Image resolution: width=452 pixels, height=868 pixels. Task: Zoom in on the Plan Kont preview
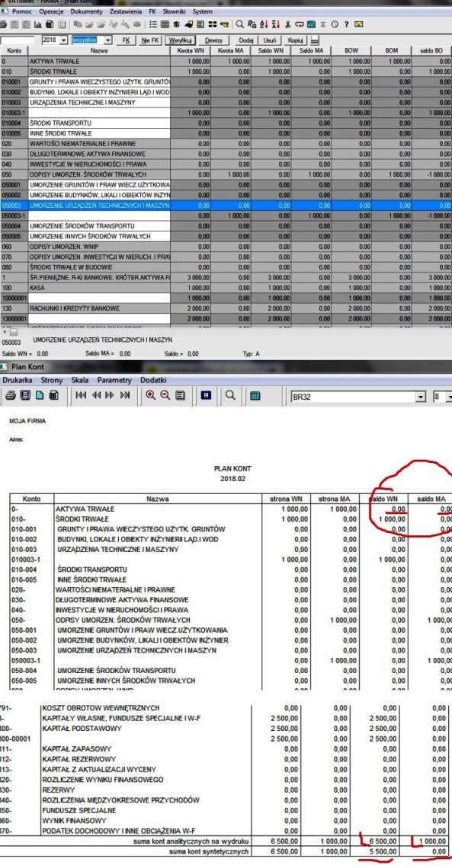click(x=150, y=395)
